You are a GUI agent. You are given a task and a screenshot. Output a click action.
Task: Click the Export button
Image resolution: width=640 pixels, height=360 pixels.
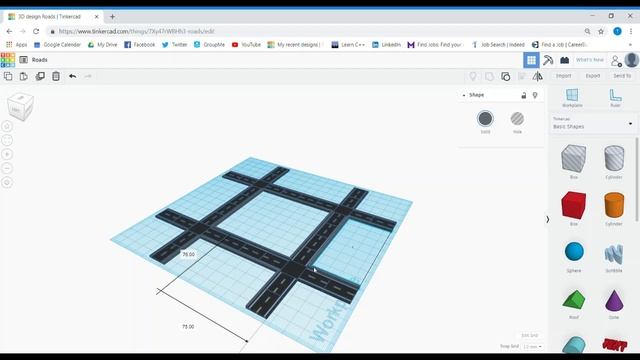(x=593, y=76)
